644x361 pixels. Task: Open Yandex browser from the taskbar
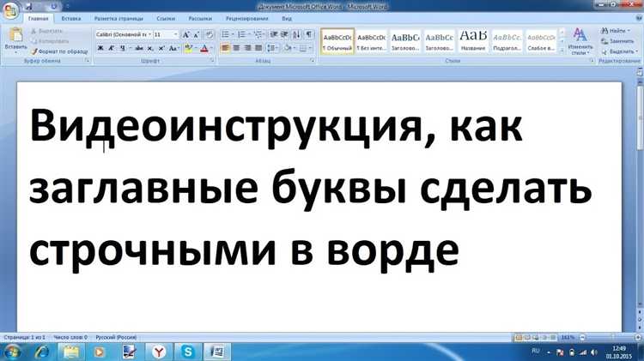click(159, 352)
